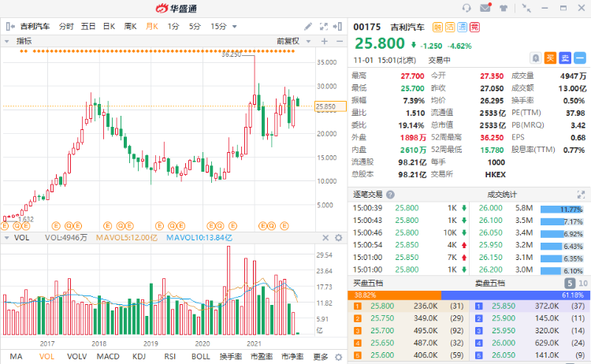The image size is (591, 364).
Task: Open customer service headset icon
Action: click(466, 8)
